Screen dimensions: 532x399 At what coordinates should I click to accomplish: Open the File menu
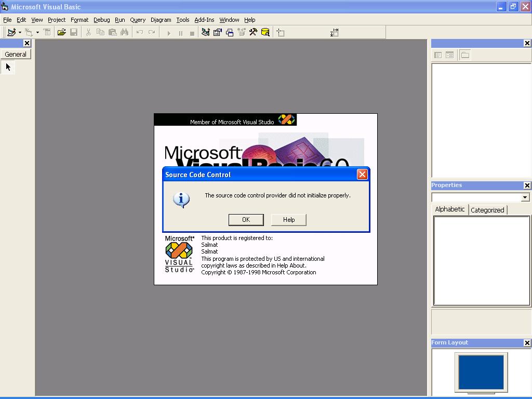coord(7,20)
